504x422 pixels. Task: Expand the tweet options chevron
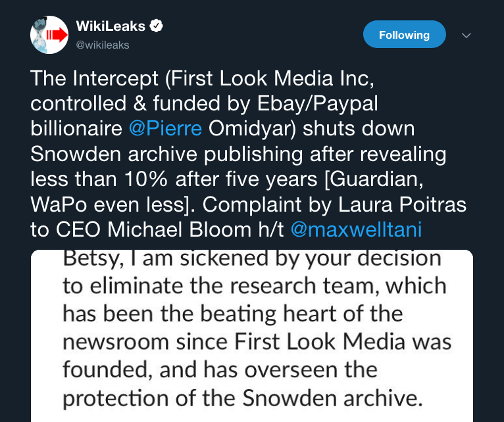click(x=466, y=35)
